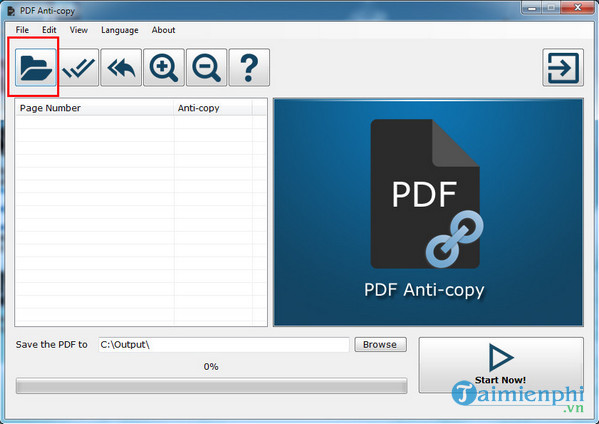Click the progress bar under 0%
The height and width of the screenshot is (424, 599).
pos(211,386)
